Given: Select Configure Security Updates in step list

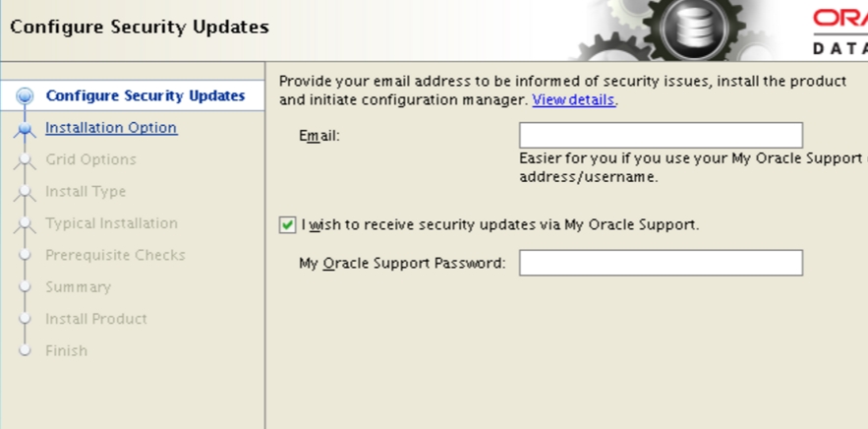Looking at the screenshot, I should coord(145,95).
